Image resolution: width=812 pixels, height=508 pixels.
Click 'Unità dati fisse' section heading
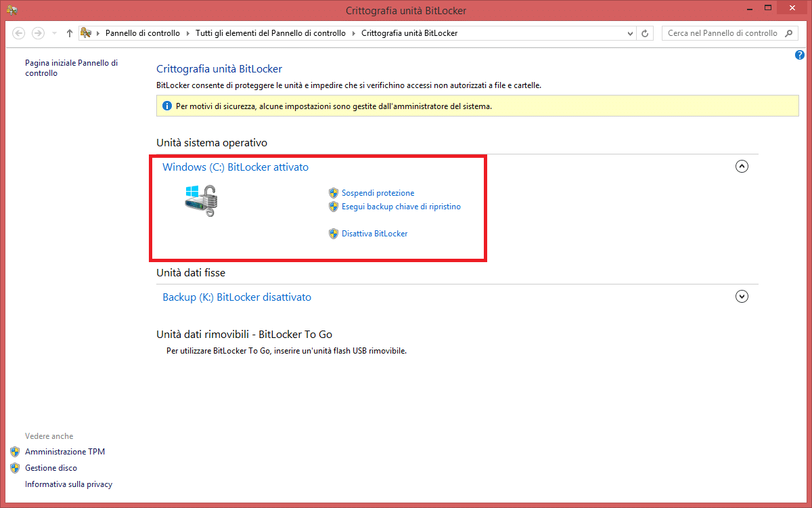tap(191, 272)
